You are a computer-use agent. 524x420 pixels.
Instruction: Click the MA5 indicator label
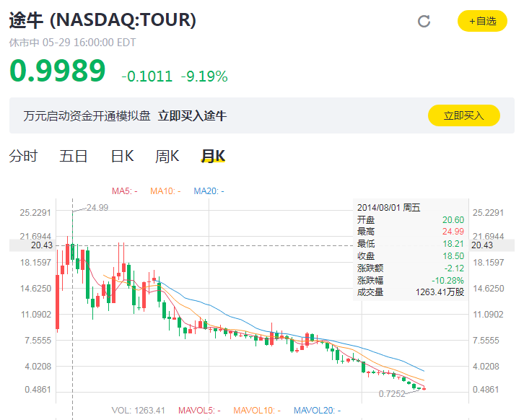(125, 191)
